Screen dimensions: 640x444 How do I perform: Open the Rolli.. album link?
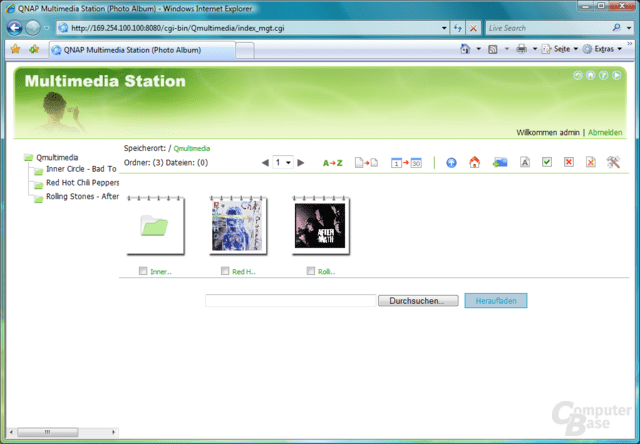327,272
